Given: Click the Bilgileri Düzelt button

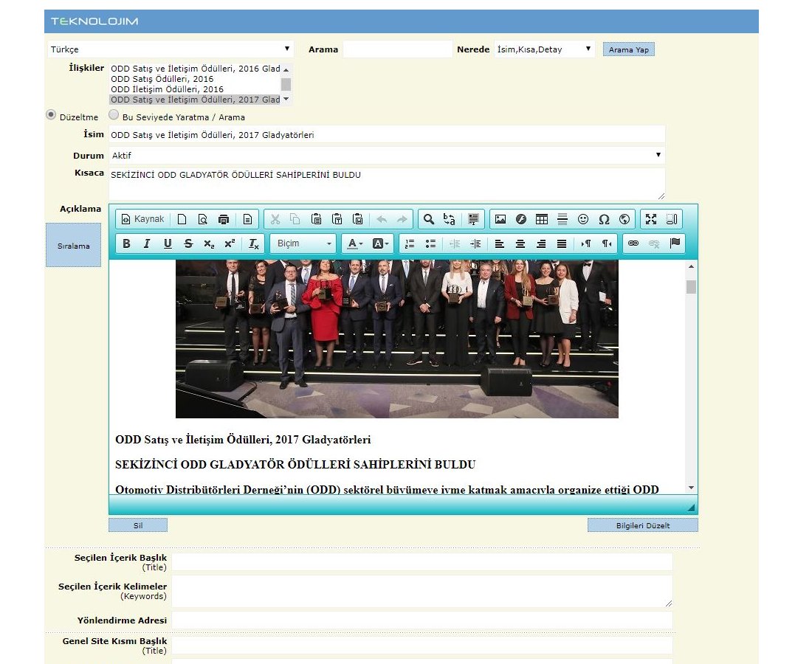Looking at the screenshot, I should pyautogui.click(x=643, y=525).
